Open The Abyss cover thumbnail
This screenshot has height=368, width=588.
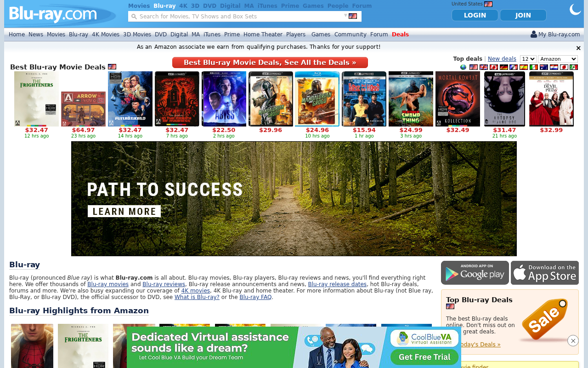click(224, 99)
